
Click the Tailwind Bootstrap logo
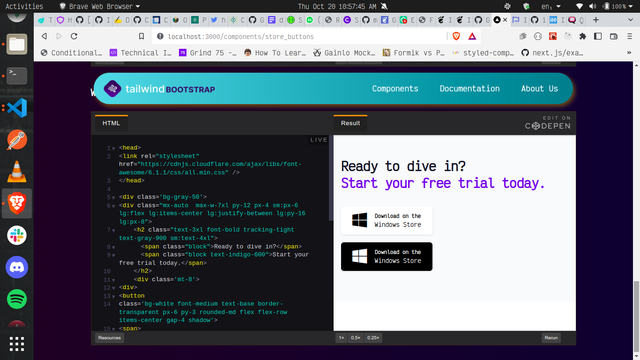[159, 89]
